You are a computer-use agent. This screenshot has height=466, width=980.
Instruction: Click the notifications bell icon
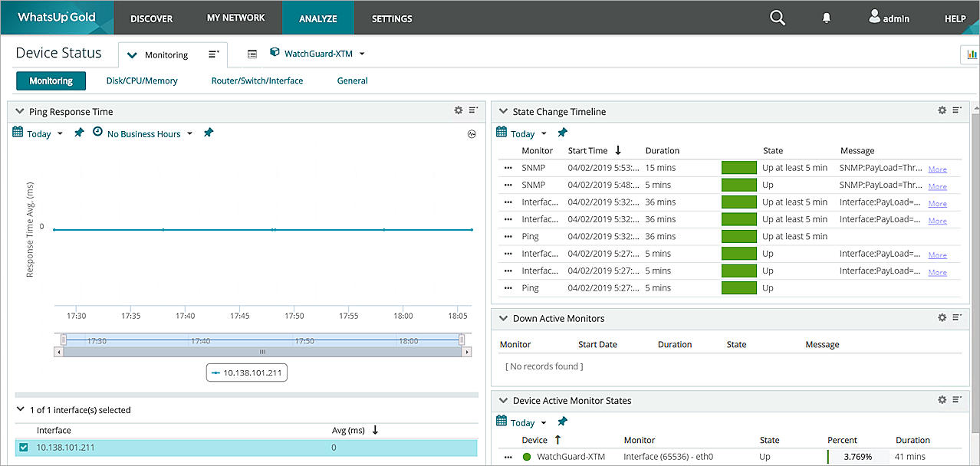(x=826, y=18)
